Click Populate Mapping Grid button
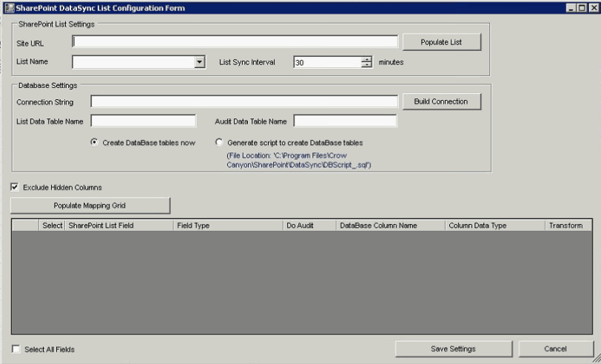This screenshot has height=364, width=601. [90, 206]
